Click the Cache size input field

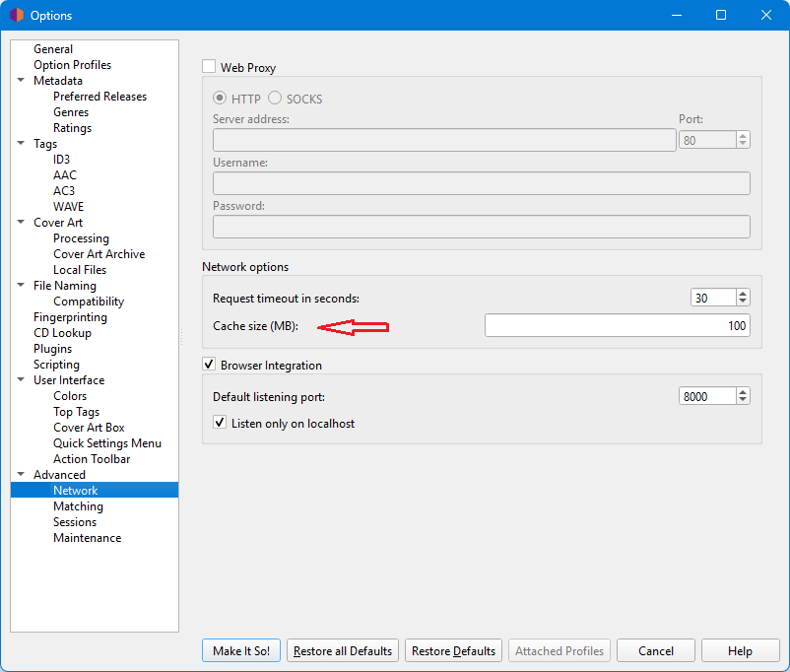pos(617,326)
